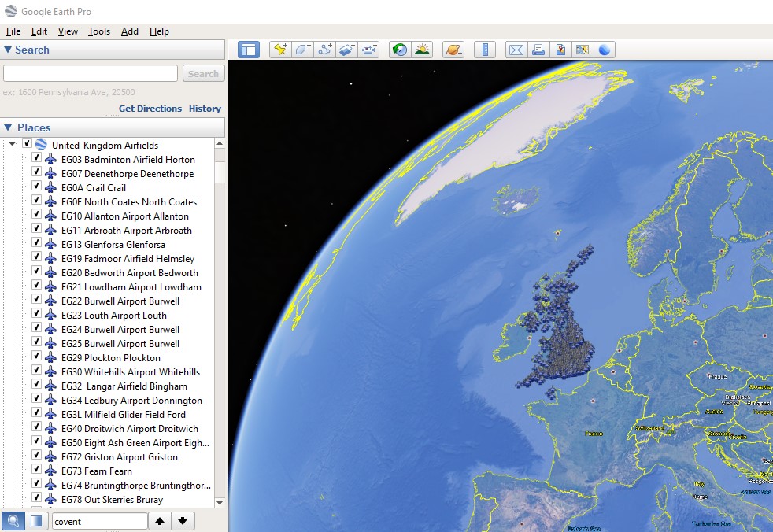
Task: Show historical imagery with the clock icon
Action: (x=400, y=49)
